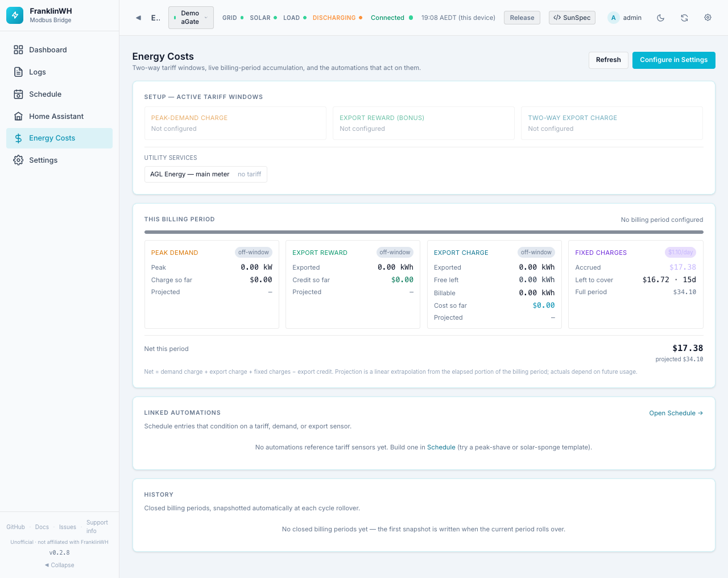This screenshot has width=728, height=578.
Task: Click AGL Energy main meter chip
Action: 206,175
